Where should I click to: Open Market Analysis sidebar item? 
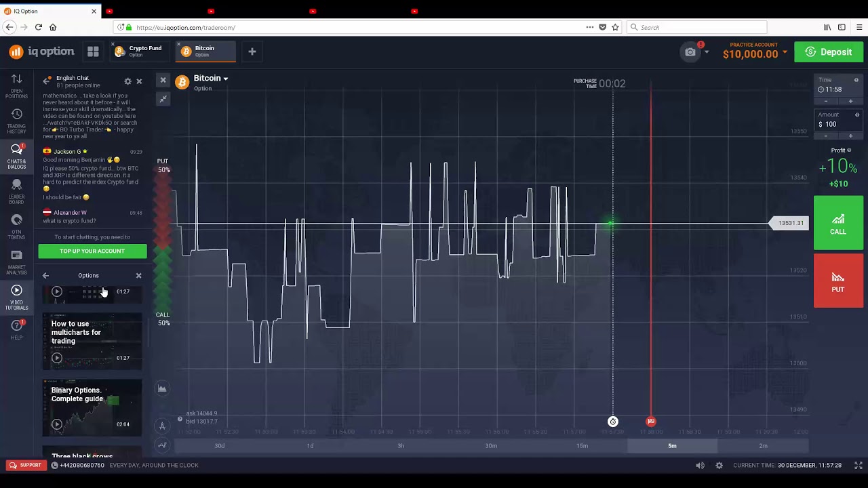16,262
